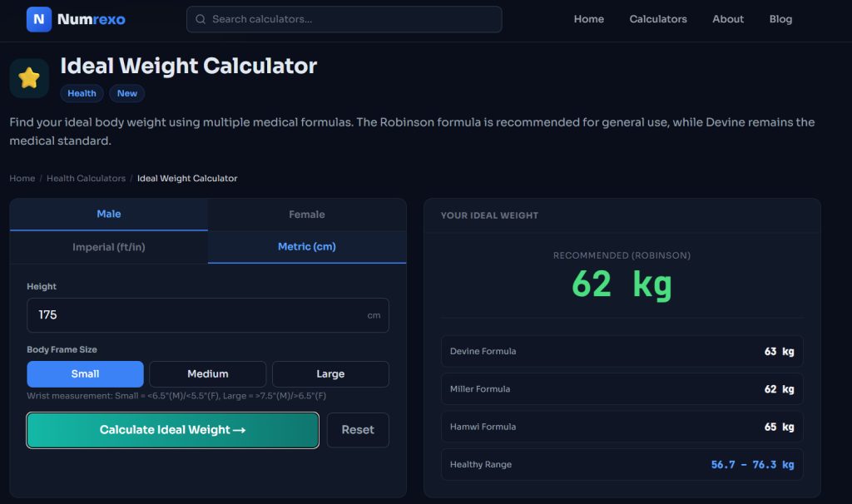Screen dimensions: 852x504
Task: Click the recommended 62 kg result
Action: click(x=622, y=284)
